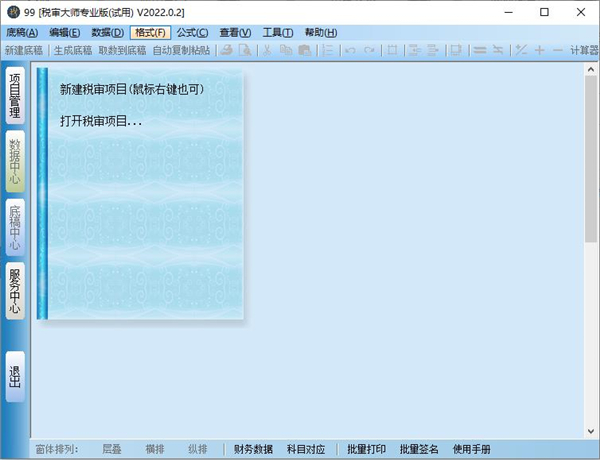This screenshot has width=600, height=460.
Task: Select the 数据中心 sidebar tab
Action: click(x=15, y=161)
